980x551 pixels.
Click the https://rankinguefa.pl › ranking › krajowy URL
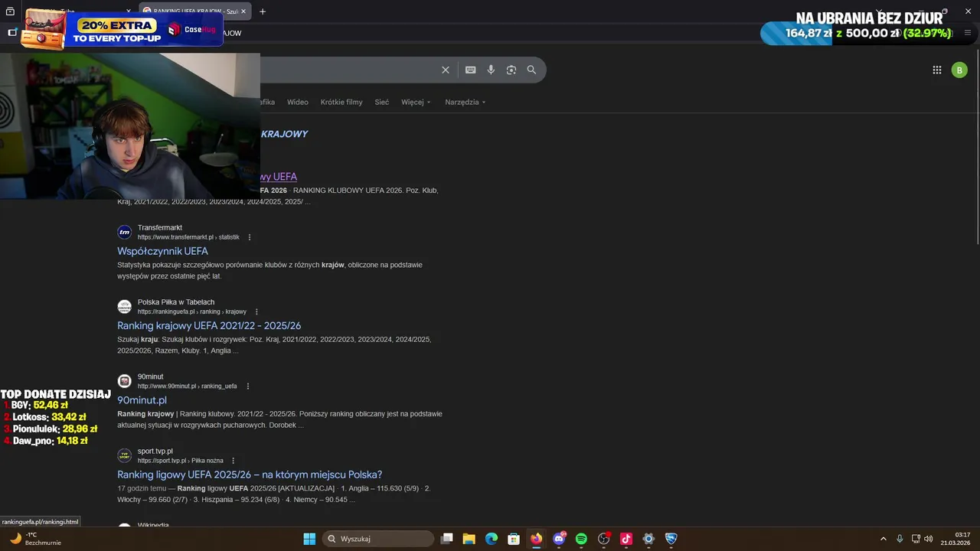pos(192,311)
